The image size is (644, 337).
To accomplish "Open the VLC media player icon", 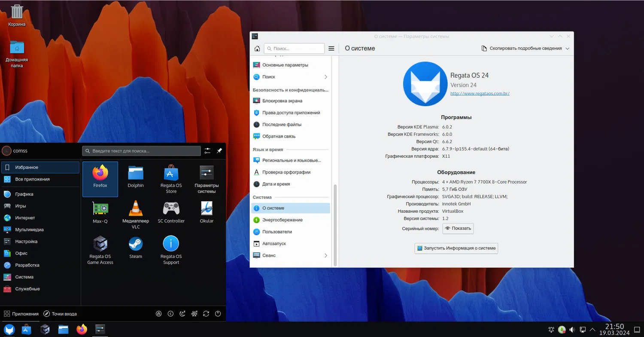I will [136, 214].
